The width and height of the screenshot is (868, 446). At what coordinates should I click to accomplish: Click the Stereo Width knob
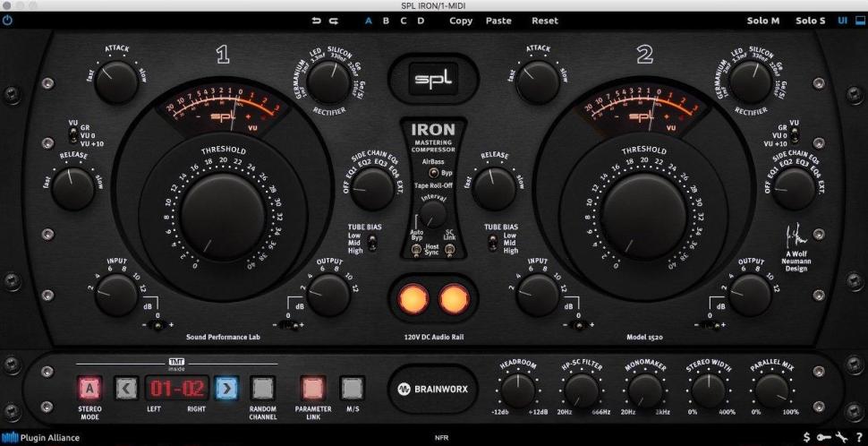click(708, 390)
